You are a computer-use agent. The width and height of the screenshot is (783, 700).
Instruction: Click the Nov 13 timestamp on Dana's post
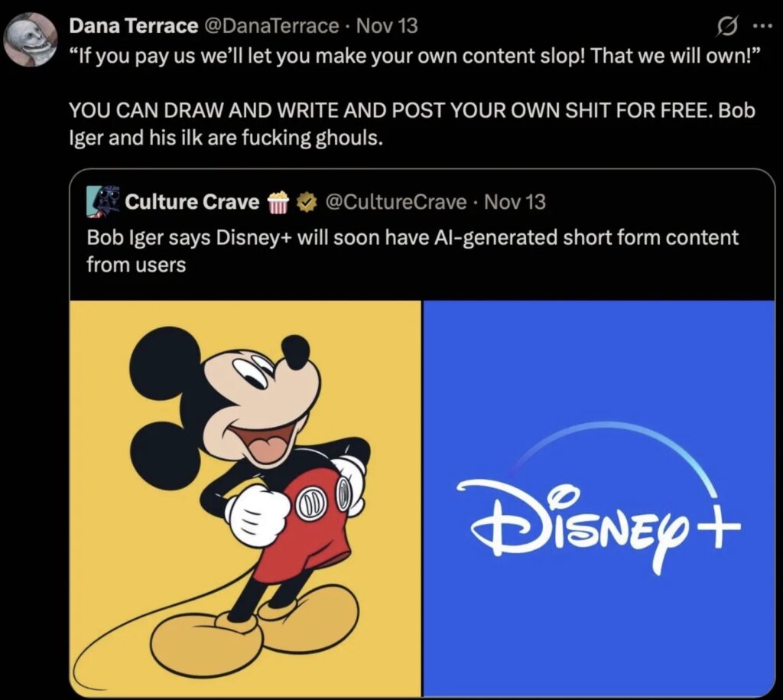click(387, 26)
